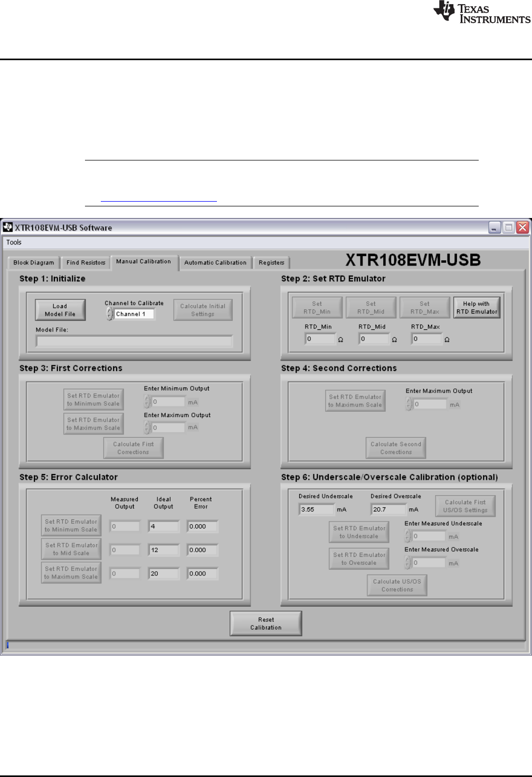Viewport: 532px width, 777px height.
Task: Click the Channel to Calibrate stepper arrows
Action: coord(109,314)
